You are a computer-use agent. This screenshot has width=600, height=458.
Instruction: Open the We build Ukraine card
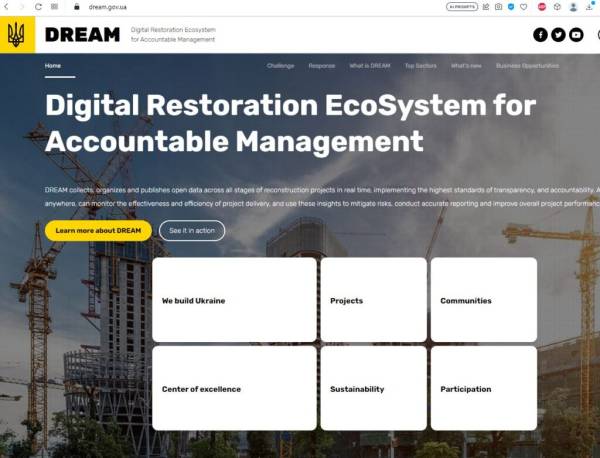click(x=234, y=300)
